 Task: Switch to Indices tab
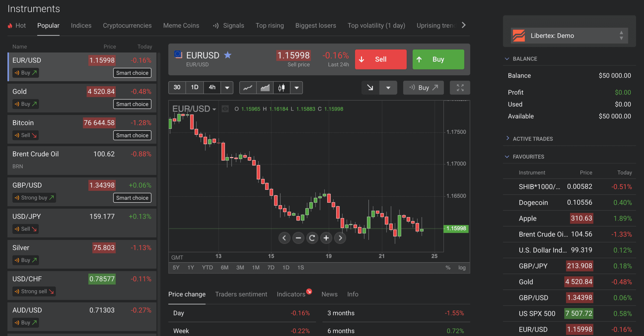81,26
